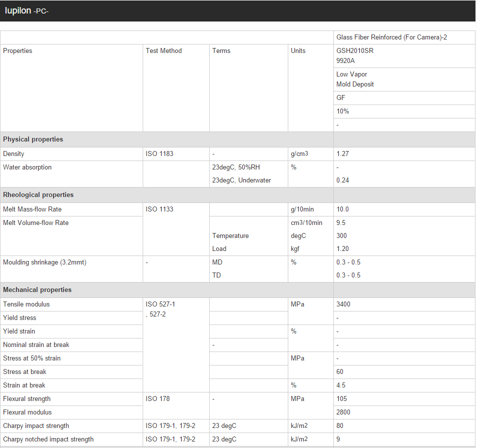Click the 'Low Vapor Mold Deposit' cell
The width and height of the screenshot is (477, 448).
tap(404, 79)
